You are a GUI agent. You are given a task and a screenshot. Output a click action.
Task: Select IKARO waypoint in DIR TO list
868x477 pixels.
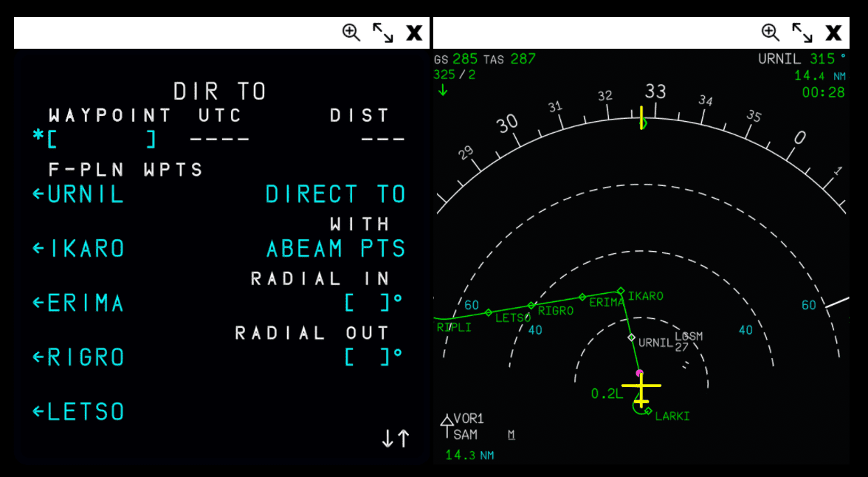click(x=78, y=249)
